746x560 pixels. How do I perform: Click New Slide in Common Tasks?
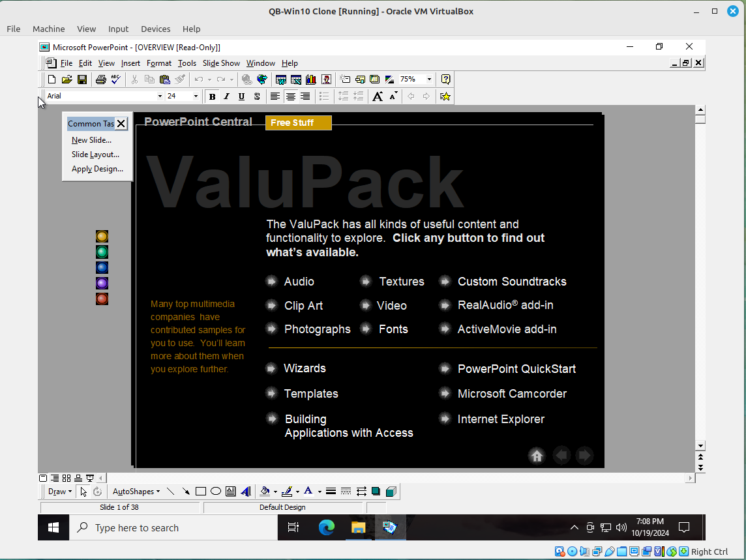point(91,140)
